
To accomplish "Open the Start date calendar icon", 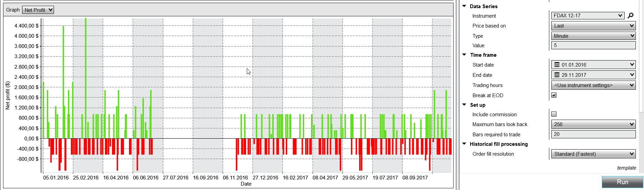I will (557, 65).
